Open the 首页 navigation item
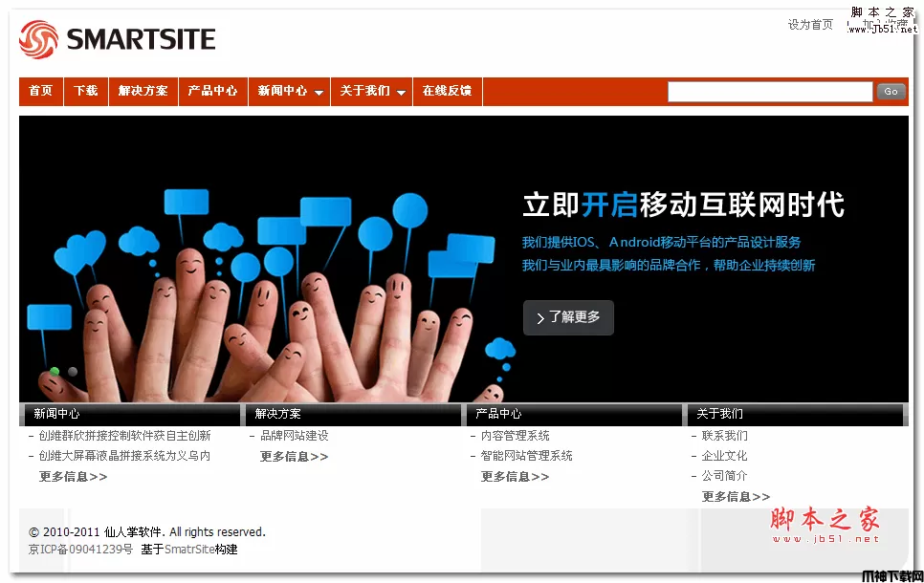This screenshot has height=583, width=924. (x=40, y=91)
